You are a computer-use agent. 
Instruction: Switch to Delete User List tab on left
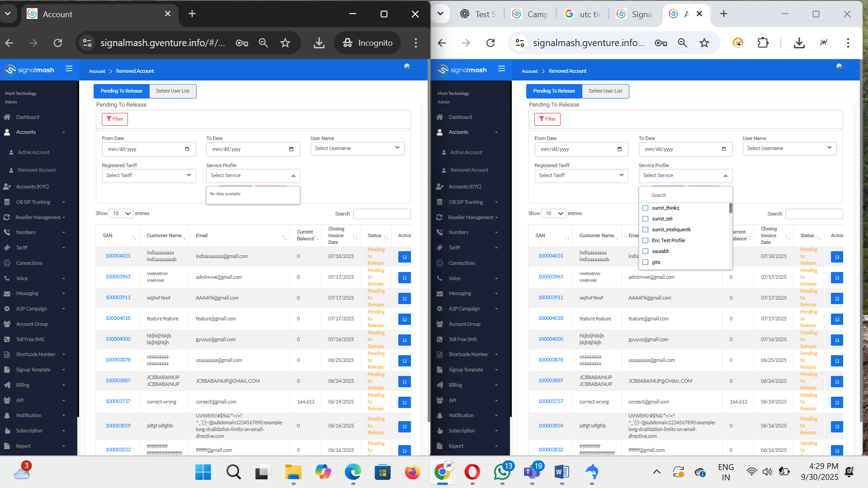click(173, 91)
